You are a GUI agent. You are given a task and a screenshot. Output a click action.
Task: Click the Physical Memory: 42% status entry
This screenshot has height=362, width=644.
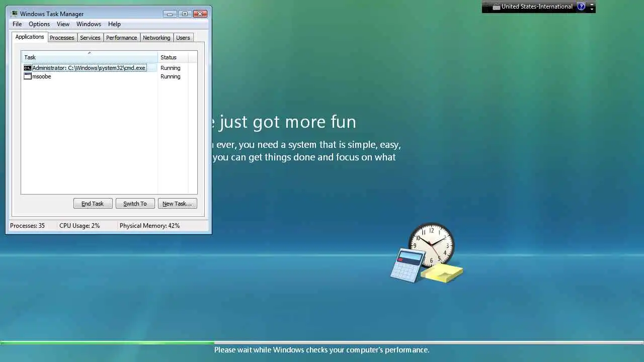coord(149,226)
